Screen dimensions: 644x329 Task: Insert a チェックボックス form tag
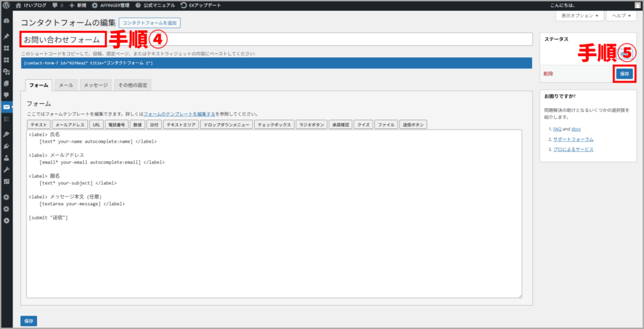pos(274,125)
